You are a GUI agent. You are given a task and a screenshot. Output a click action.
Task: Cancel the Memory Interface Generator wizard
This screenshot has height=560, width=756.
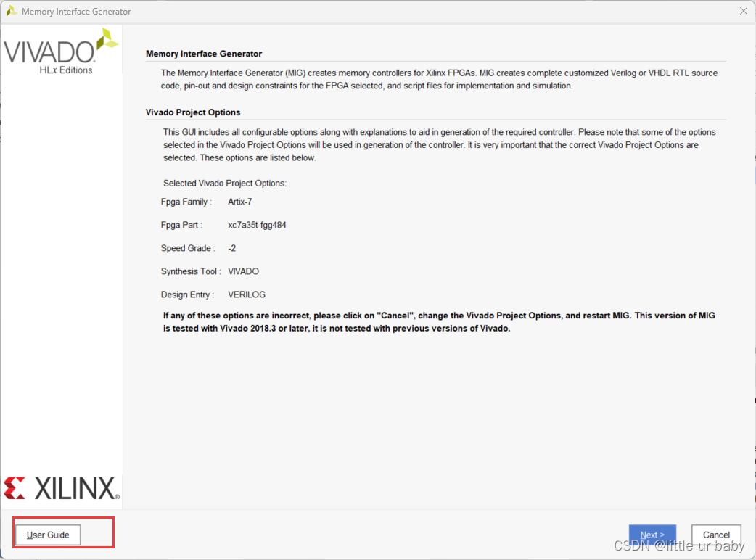tap(716, 535)
